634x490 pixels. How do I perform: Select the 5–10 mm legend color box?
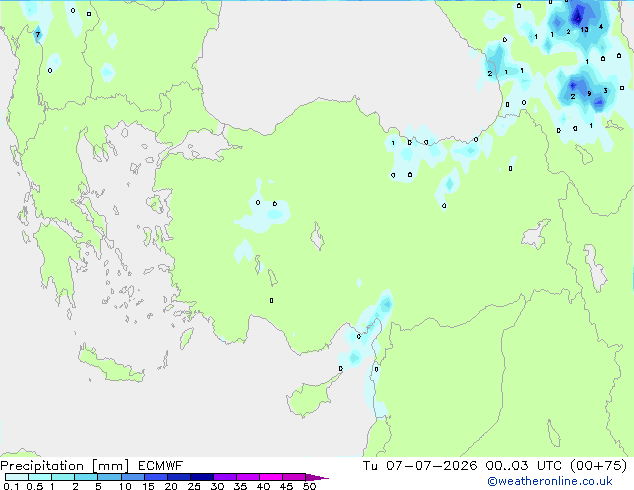tap(109, 477)
